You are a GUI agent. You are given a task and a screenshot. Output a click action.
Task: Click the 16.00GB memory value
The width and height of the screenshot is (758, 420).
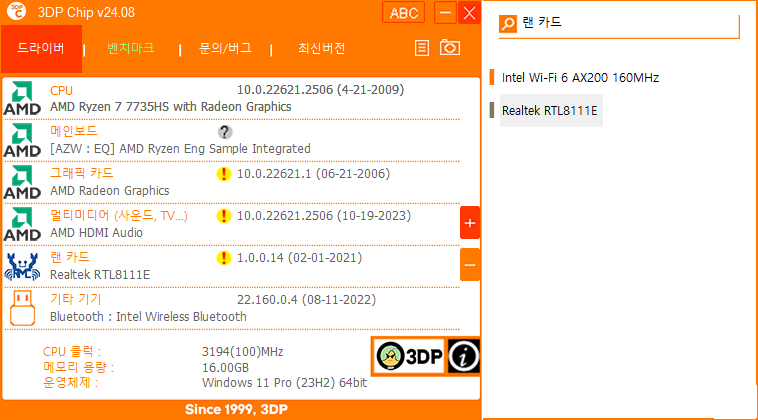pyautogui.click(x=226, y=368)
